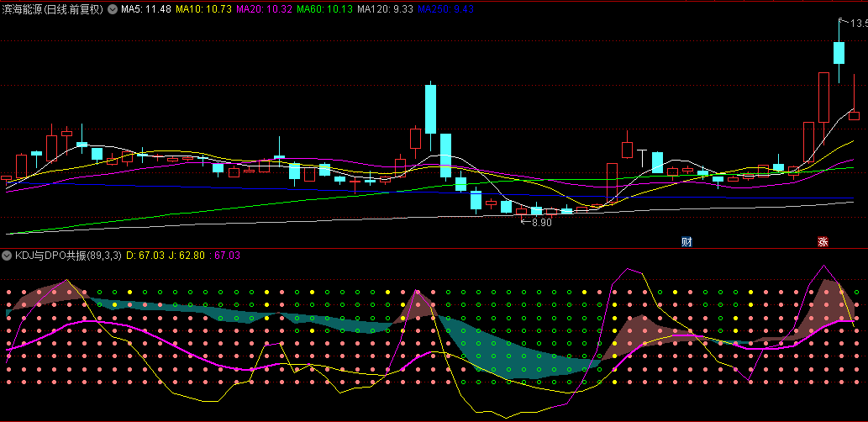Viewport: 868px width, 422px height.
Task: Select the MA20: 10.32 label
Action: [264, 9]
